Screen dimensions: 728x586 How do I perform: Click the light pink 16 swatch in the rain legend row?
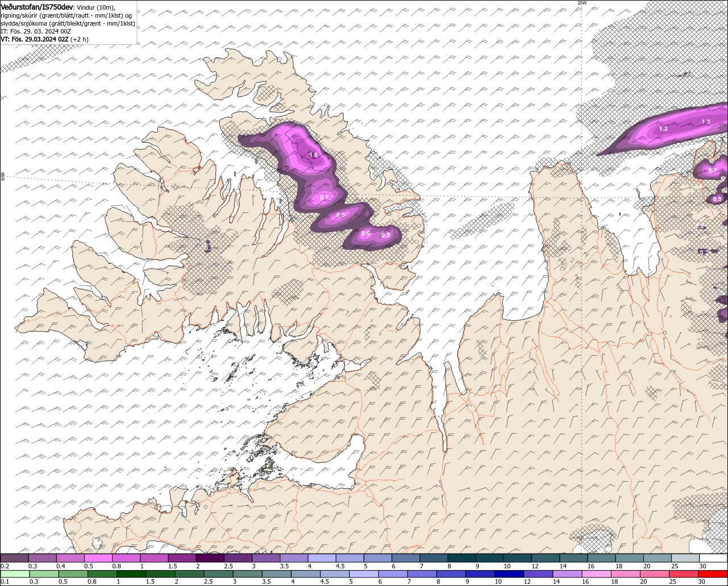coord(597,573)
